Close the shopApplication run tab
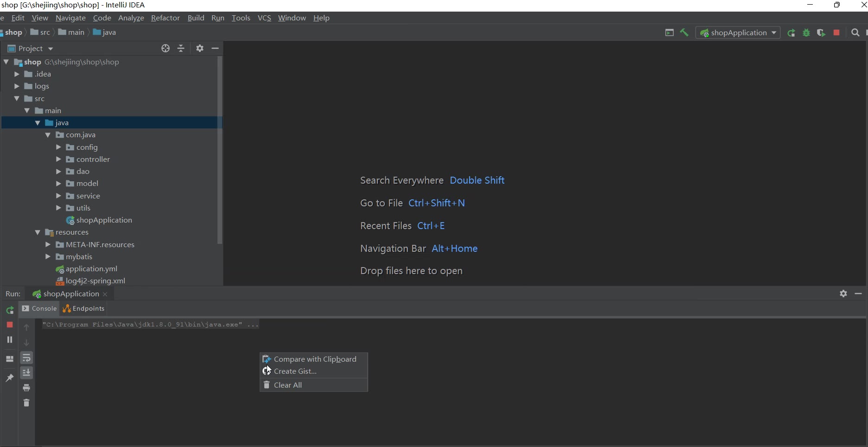This screenshot has height=447, width=868. coord(105,294)
